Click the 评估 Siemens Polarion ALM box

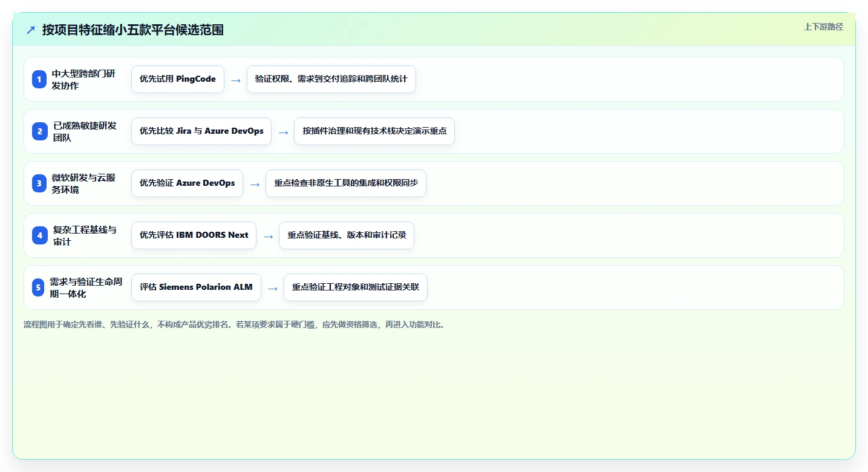pyautogui.click(x=196, y=287)
